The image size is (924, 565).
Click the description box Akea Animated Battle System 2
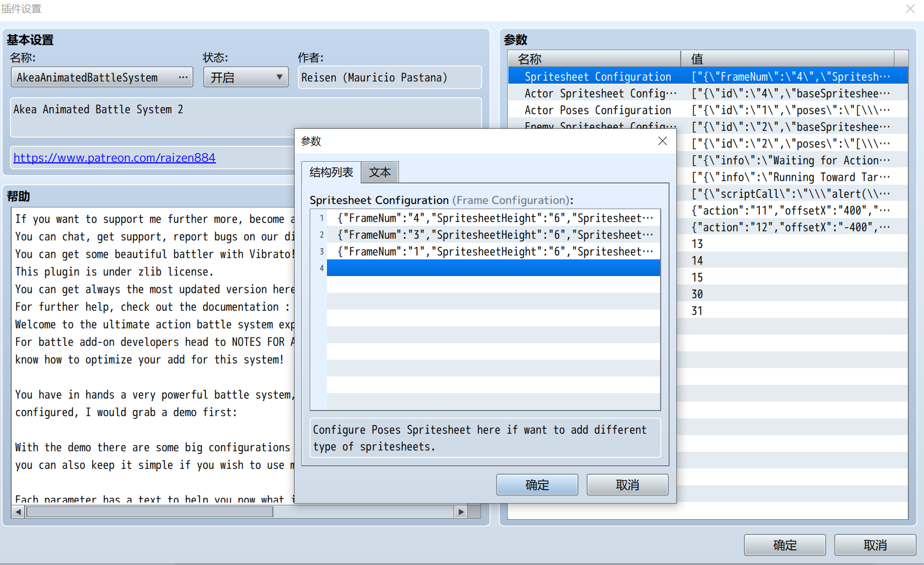click(246, 117)
